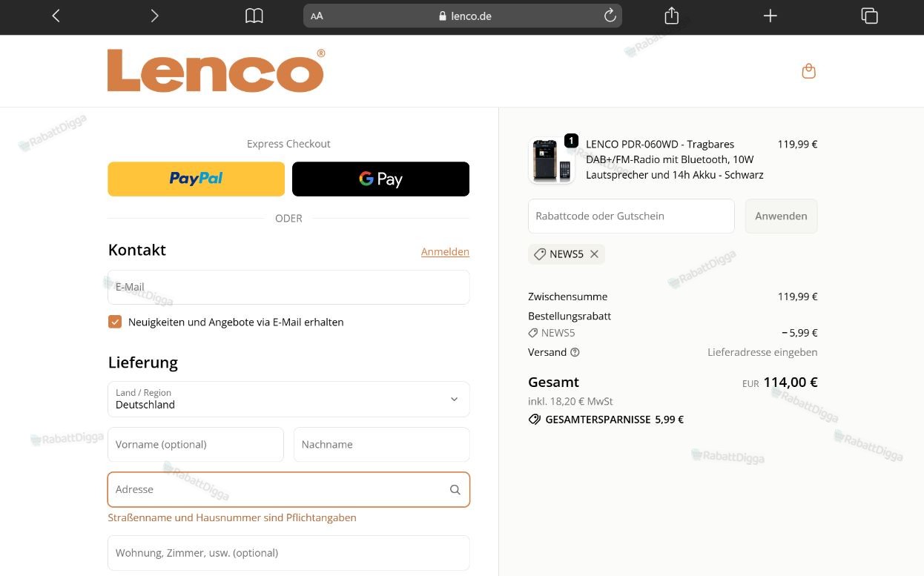
Task: Click the Anmelden login link
Action: tap(445, 251)
